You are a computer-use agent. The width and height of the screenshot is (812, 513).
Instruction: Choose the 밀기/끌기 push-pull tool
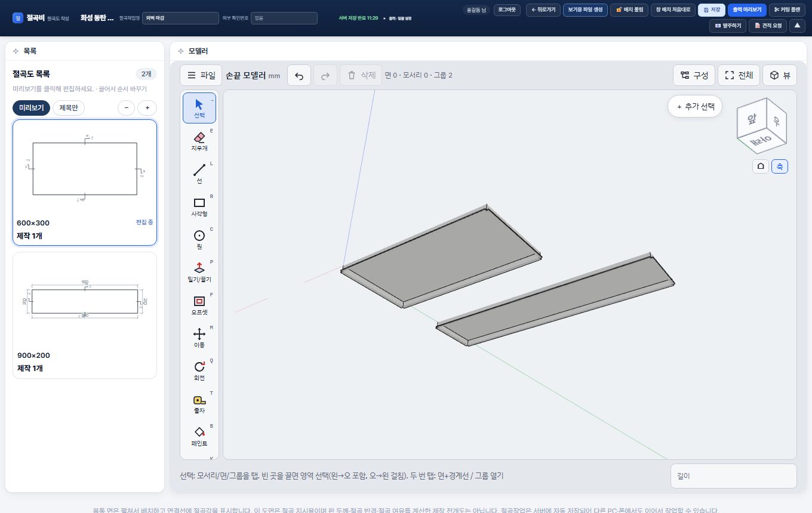click(x=199, y=272)
